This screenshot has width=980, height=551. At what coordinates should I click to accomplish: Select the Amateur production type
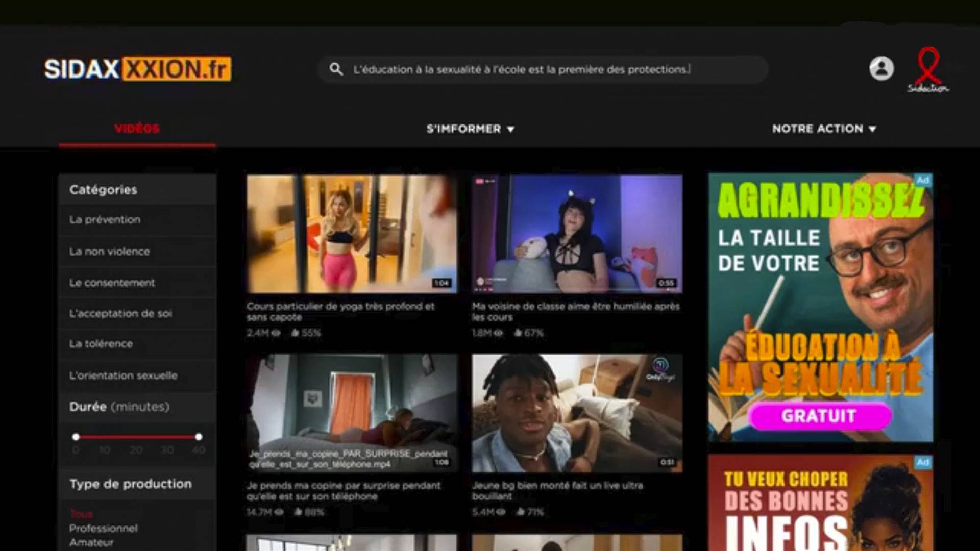92,542
